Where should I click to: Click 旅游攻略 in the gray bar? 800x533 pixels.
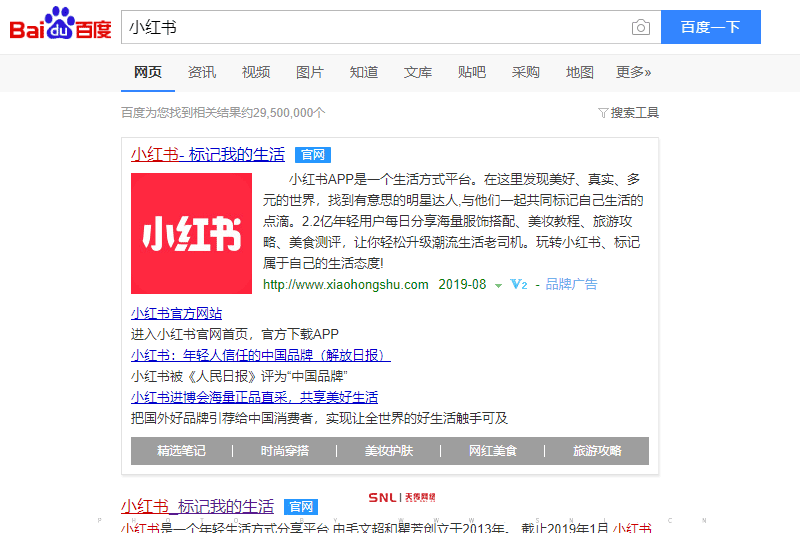coord(597,451)
